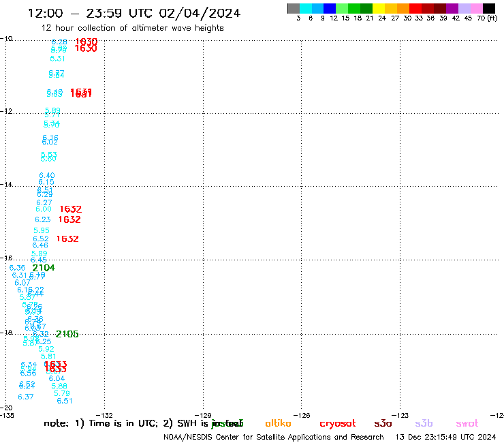Image resolution: width=504 pixels, height=443 pixels.
Task: Click the "1632" time stamp beside 6.23
Action: point(69,219)
